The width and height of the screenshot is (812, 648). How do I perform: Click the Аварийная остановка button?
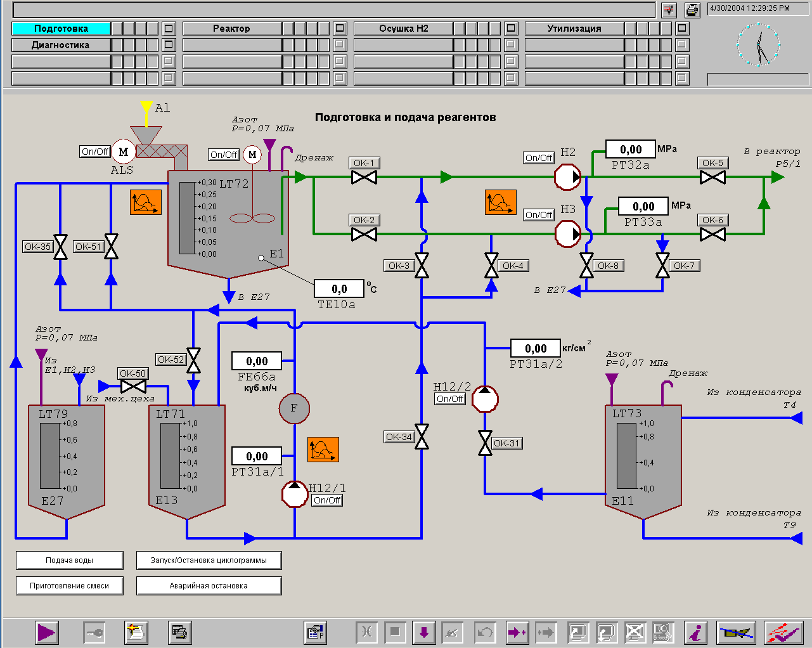209,585
